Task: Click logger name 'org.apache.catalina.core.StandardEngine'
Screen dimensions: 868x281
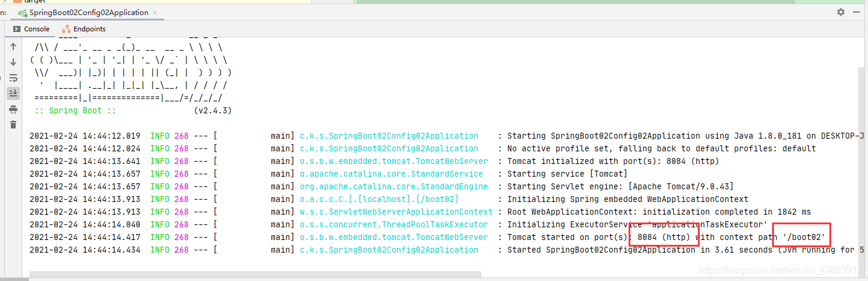Action: tap(394, 187)
